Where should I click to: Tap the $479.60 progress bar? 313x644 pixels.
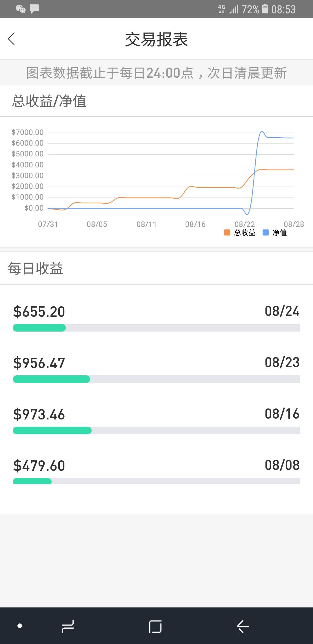click(156, 481)
